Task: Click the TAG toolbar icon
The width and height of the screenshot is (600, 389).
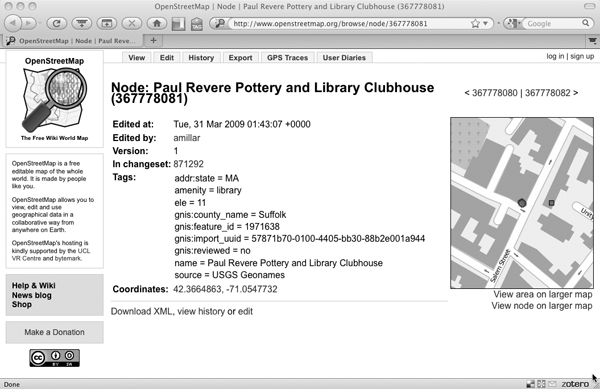Action: click(197, 24)
